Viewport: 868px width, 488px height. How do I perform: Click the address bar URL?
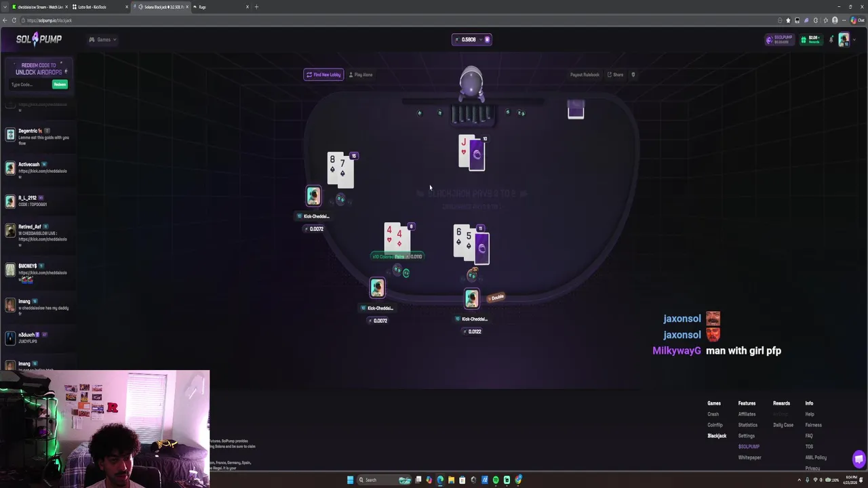tap(50, 20)
